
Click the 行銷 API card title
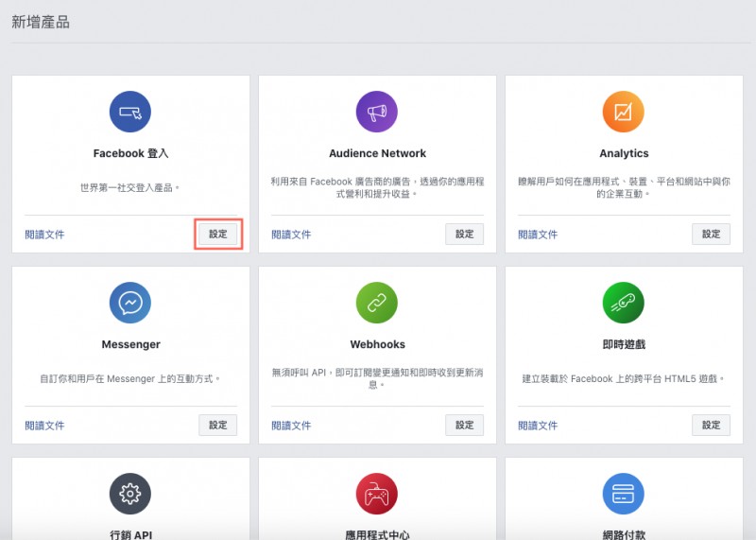130,534
